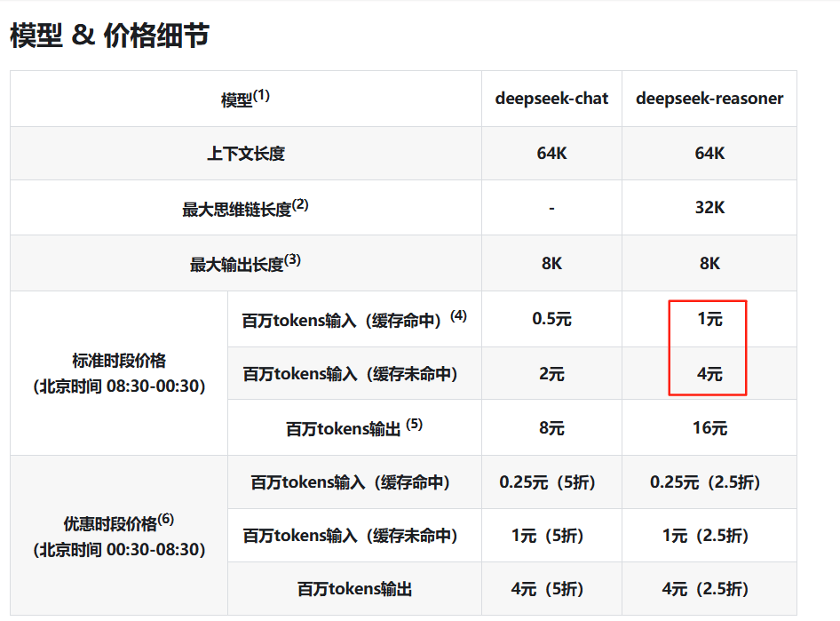Screen dimensions: 840x621
Task: Select 优惠时段 百万tokens输入(缓存命中) label
Action: pyautogui.click(x=350, y=482)
